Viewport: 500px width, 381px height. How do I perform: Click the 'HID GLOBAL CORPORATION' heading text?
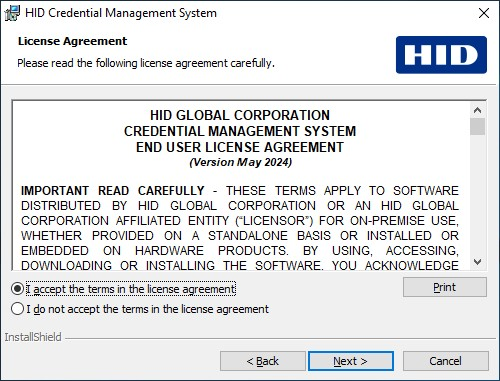(240, 115)
